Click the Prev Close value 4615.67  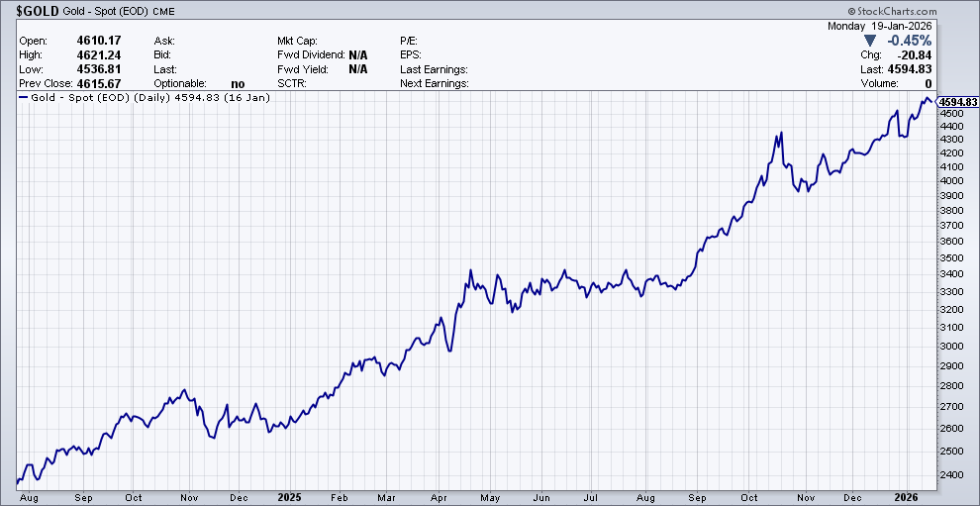tap(100, 84)
